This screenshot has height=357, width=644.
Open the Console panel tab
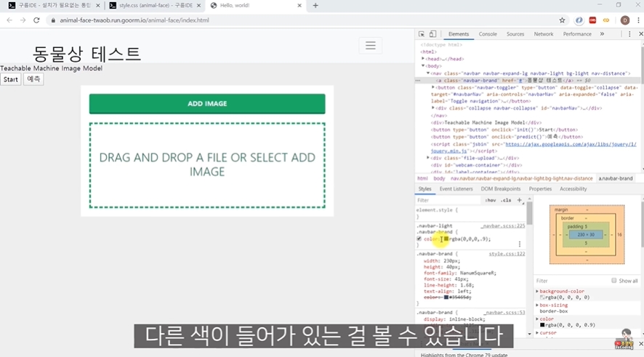click(x=488, y=34)
